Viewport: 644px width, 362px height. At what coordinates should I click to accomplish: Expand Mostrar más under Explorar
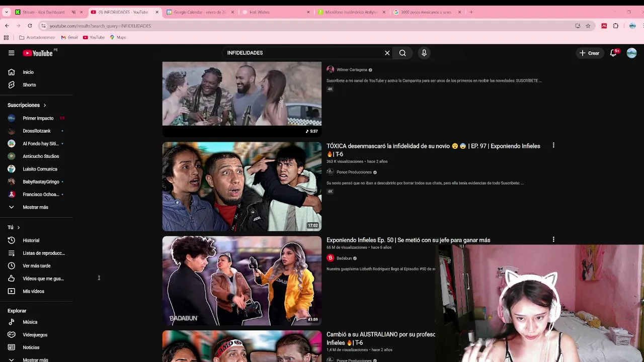pos(36,359)
